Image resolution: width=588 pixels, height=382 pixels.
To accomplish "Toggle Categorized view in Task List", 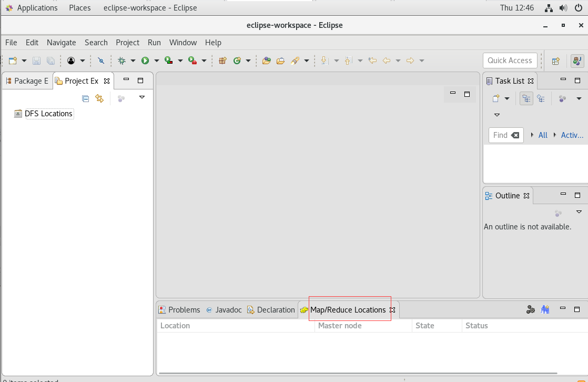I will (x=526, y=99).
